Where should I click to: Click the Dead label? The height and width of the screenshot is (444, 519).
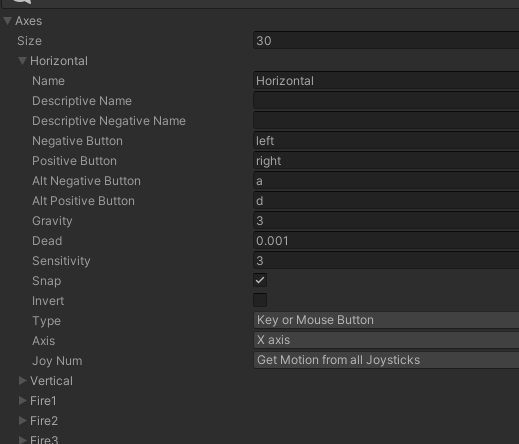(47, 241)
